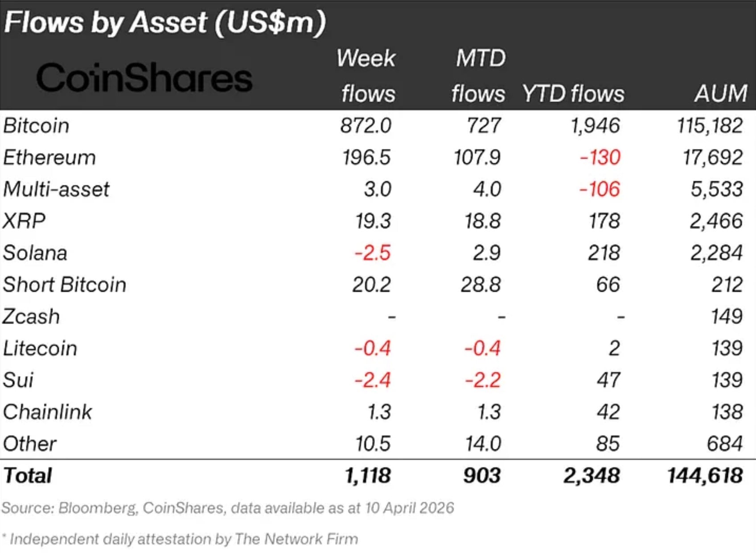Viewport: 756px width, 553px height.
Task: Click the Total row label
Action: click(28, 475)
